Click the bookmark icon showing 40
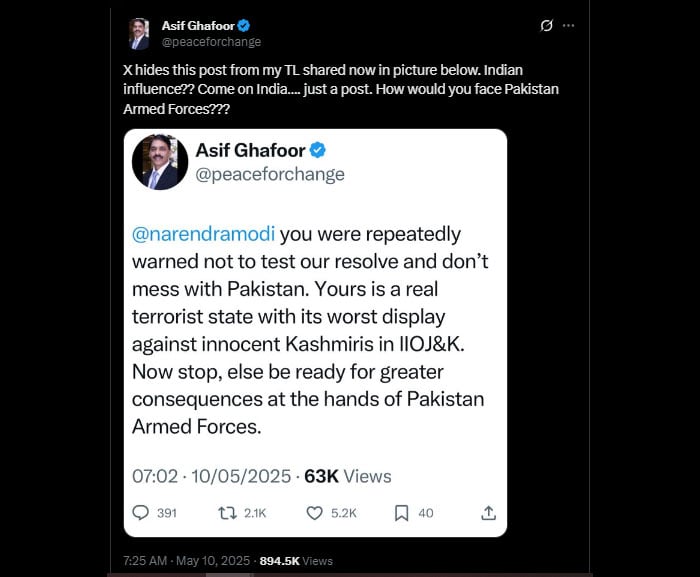 401,513
